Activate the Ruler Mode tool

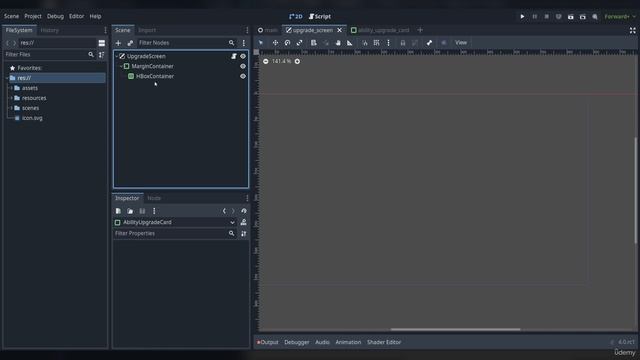point(350,43)
